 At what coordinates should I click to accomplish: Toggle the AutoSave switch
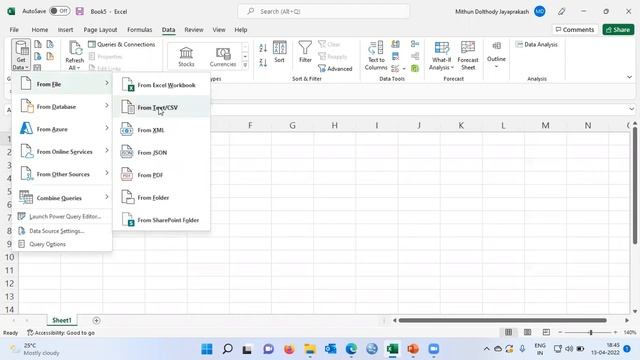pyautogui.click(x=60, y=11)
